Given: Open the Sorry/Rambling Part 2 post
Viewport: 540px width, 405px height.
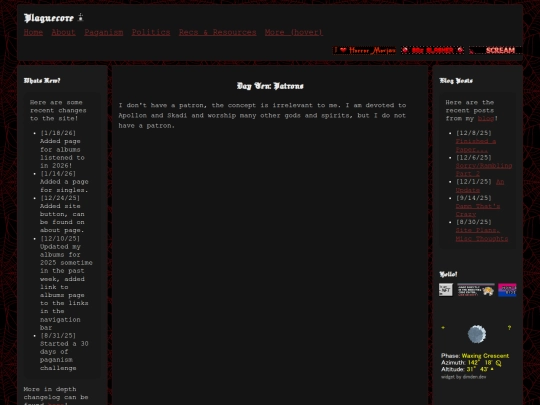Looking at the screenshot, I should coord(484,169).
